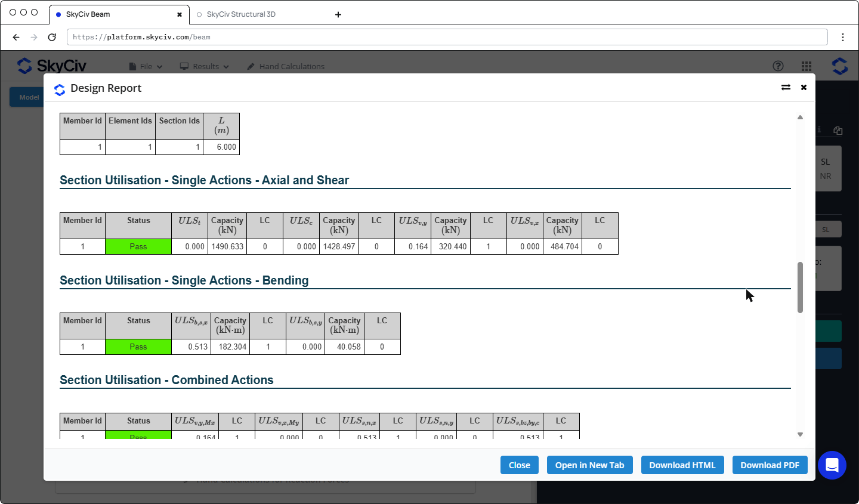Close the Design Report dialog with X
The height and width of the screenshot is (504, 859).
804,88
